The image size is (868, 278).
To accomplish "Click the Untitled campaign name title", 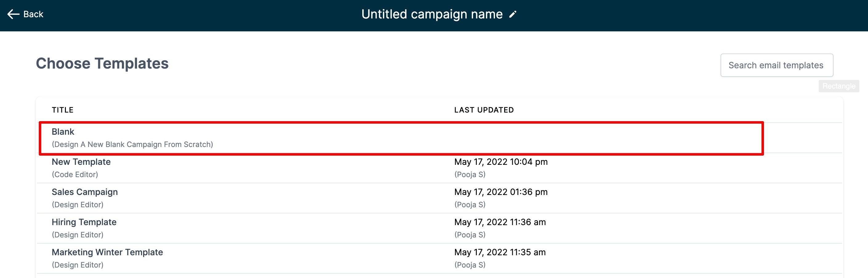I will pos(432,14).
